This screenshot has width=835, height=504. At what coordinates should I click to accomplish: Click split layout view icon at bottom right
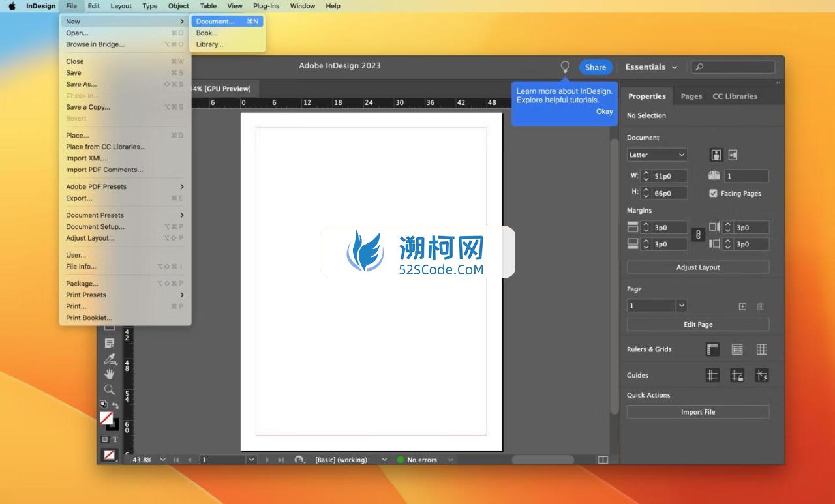pyautogui.click(x=603, y=460)
